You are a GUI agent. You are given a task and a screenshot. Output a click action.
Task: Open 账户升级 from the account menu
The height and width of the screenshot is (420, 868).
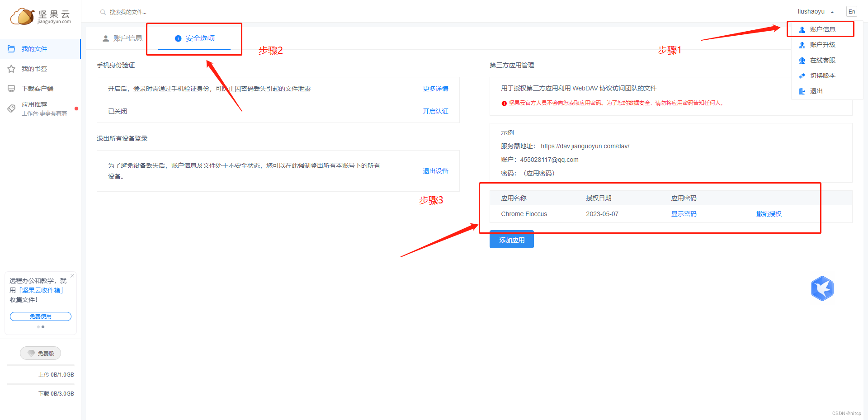point(823,45)
